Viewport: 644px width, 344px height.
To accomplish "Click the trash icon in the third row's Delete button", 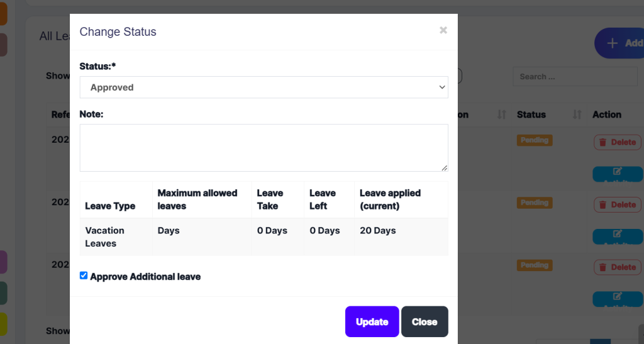I will click(602, 267).
